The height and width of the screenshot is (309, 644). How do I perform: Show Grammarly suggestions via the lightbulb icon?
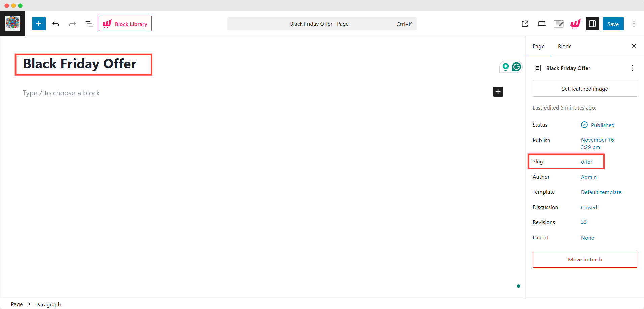505,67
